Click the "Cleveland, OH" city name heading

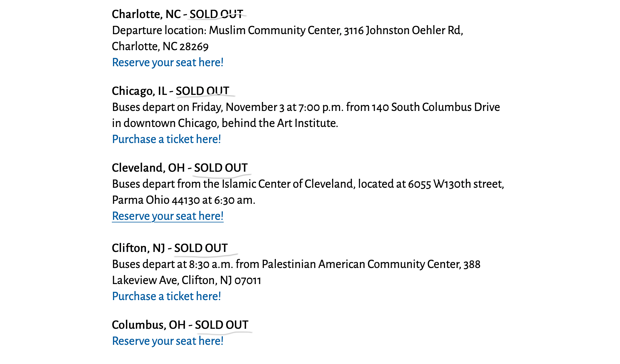148,168
